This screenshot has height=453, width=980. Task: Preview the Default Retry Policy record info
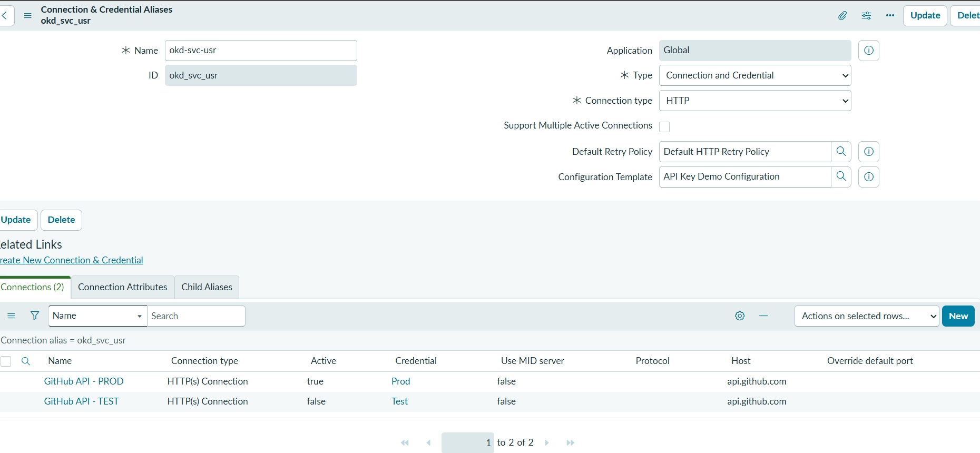click(x=869, y=152)
